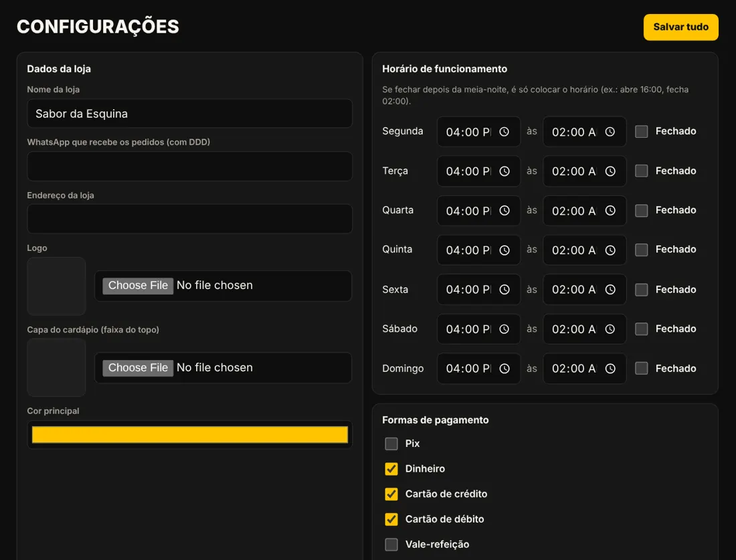Open clock picker for Domingo closing time
Image resolution: width=736 pixels, height=560 pixels.
pos(610,369)
